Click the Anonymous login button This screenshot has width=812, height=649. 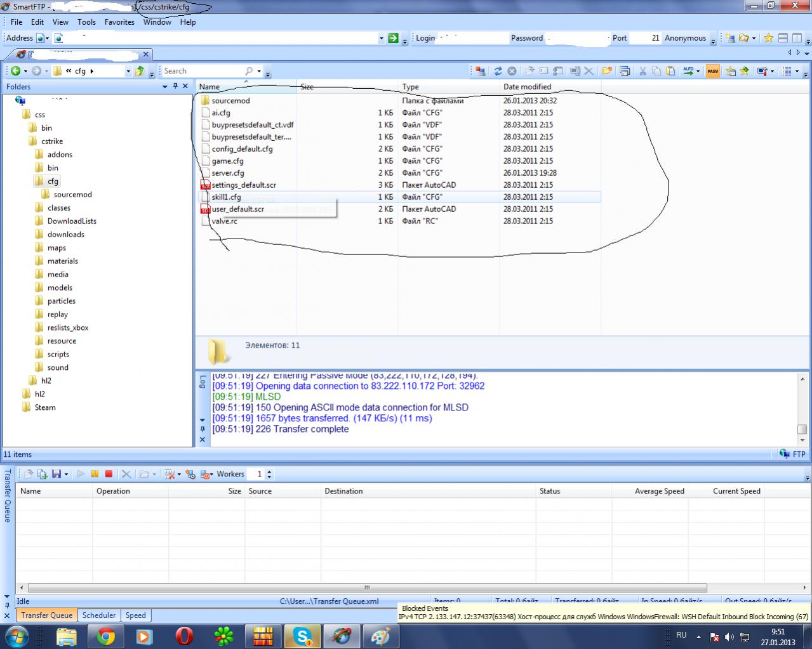tap(685, 38)
